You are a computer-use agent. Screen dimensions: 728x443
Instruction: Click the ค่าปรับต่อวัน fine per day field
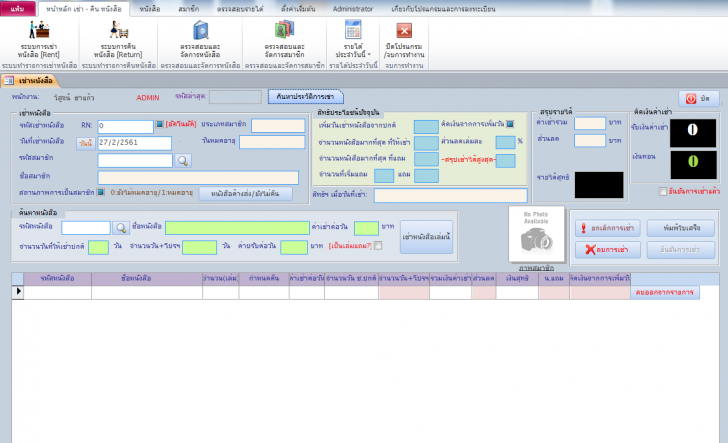click(294, 247)
